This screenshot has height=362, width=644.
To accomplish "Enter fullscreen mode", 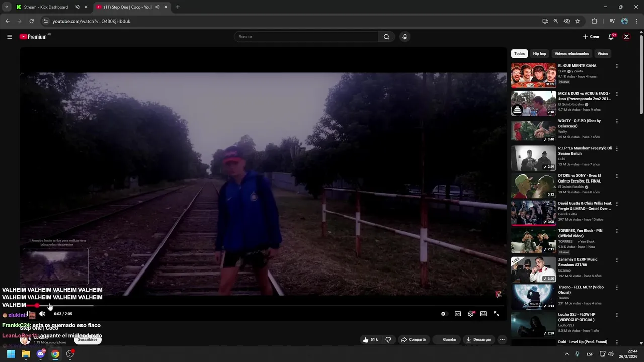I will coord(497,314).
